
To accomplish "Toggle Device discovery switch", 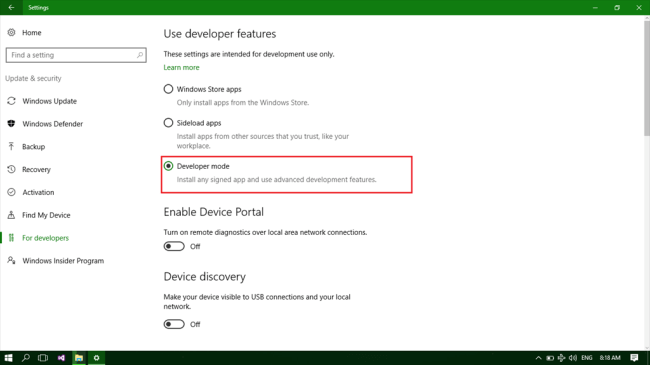I will pyautogui.click(x=174, y=324).
